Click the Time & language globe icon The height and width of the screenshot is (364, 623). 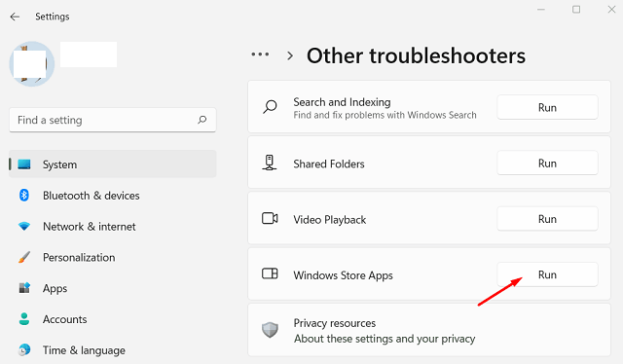24,349
